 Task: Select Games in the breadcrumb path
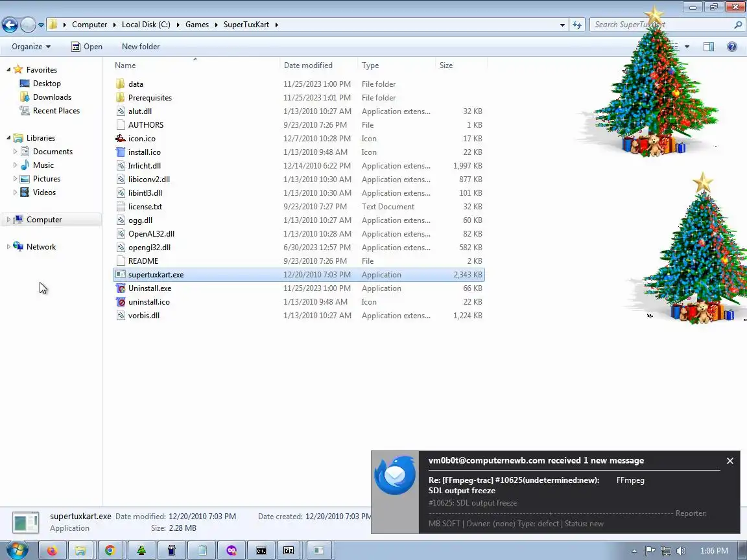tap(196, 25)
